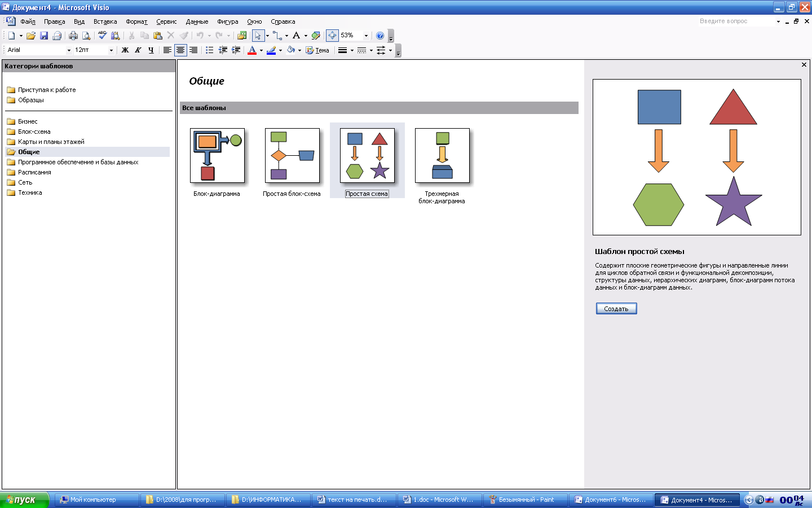Viewport: 812px width, 508px height.
Task: Open the Фигура menu
Action: (227, 21)
